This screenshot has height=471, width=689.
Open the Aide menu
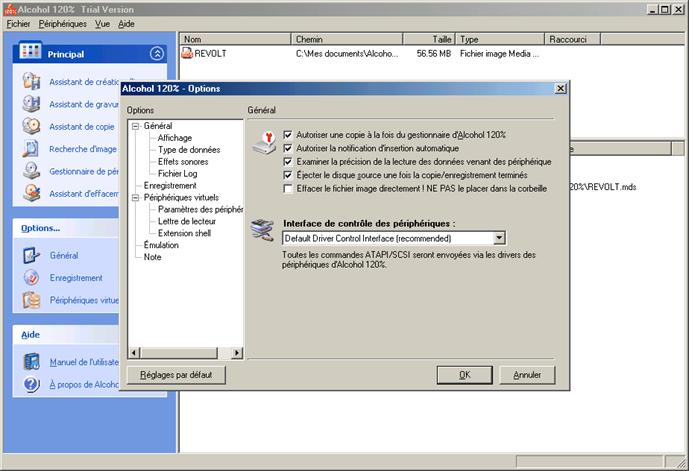[x=126, y=24]
